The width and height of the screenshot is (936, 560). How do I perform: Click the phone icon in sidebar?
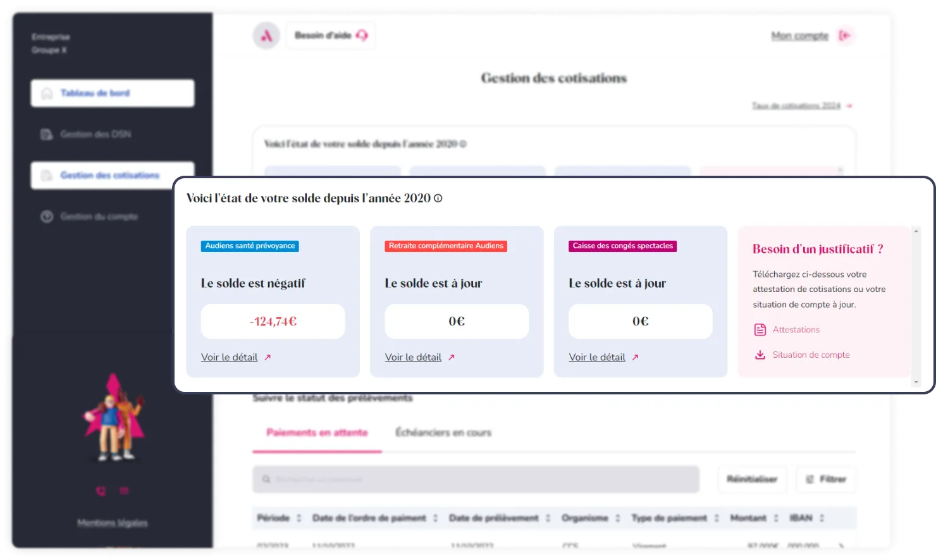coord(101,491)
